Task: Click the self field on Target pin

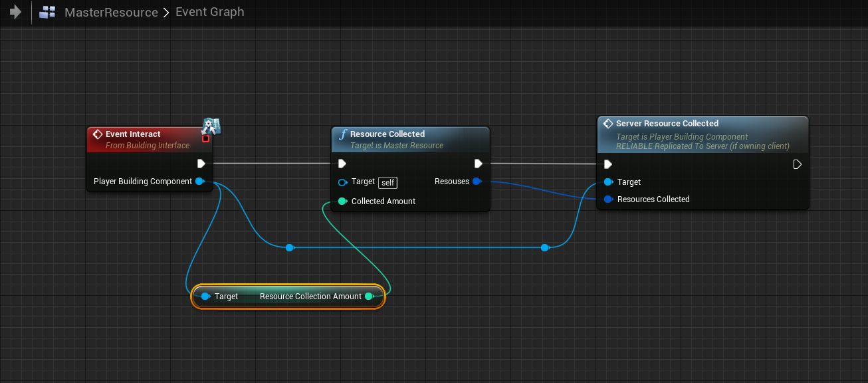Action: (x=387, y=182)
